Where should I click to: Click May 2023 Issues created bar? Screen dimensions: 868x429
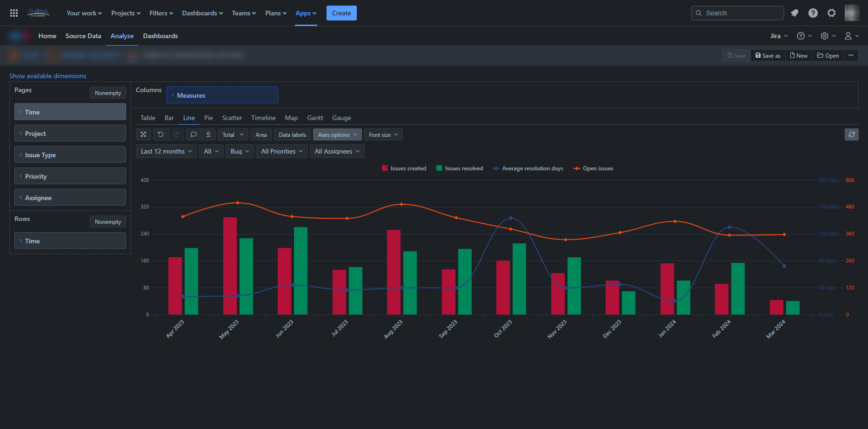[x=230, y=266]
